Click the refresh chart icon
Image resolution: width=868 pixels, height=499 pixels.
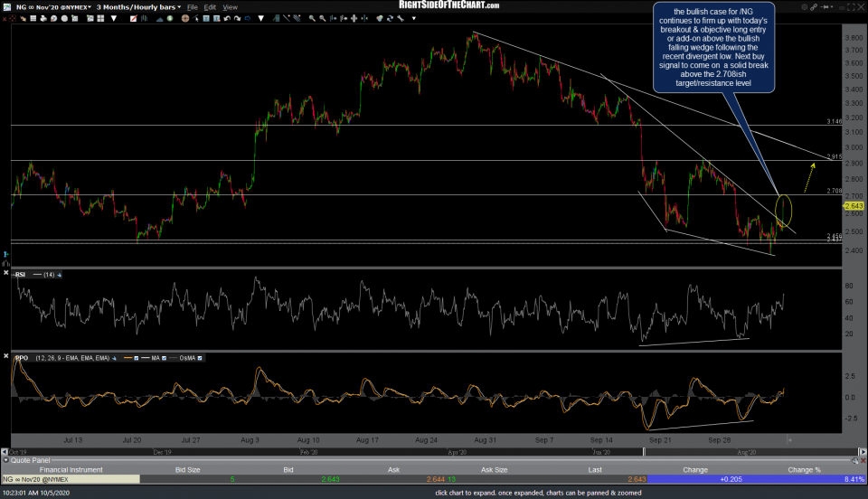(x=390, y=19)
